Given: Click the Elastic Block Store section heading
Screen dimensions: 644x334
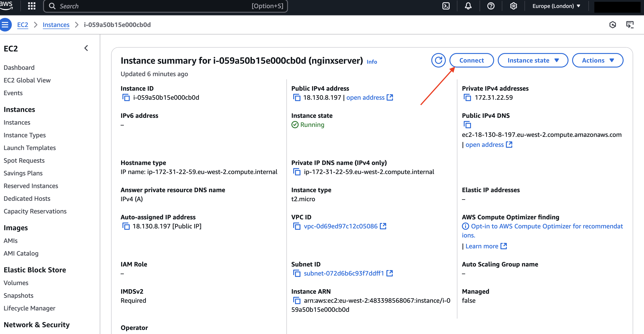Looking at the screenshot, I should point(35,270).
